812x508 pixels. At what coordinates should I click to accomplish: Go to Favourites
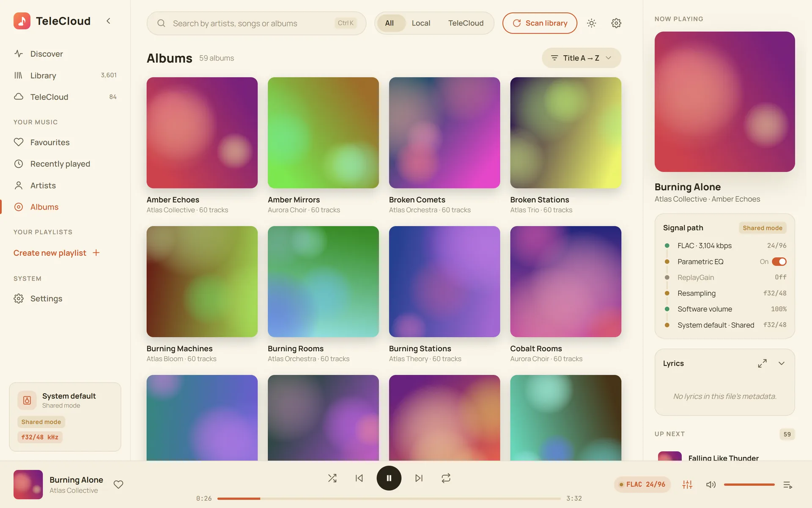(65, 142)
